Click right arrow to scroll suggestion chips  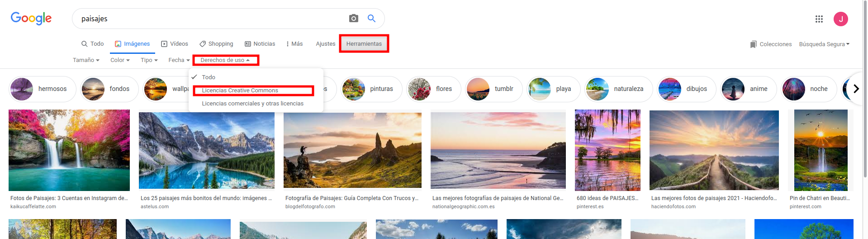point(855,89)
